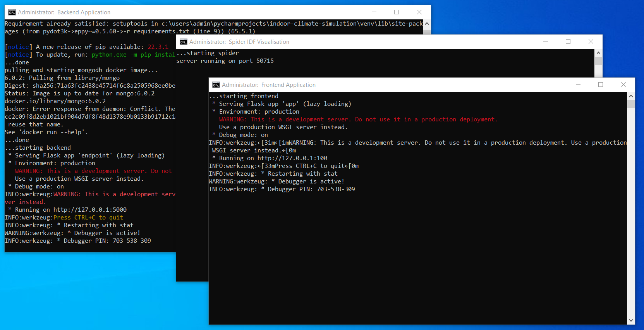The width and height of the screenshot is (644, 330).
Task: Minimize the Frontend Application window
Action: [578, 85]
